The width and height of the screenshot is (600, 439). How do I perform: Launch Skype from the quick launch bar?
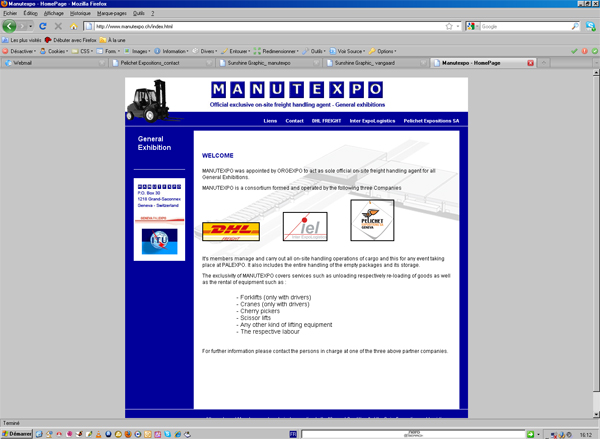point(168,434)
